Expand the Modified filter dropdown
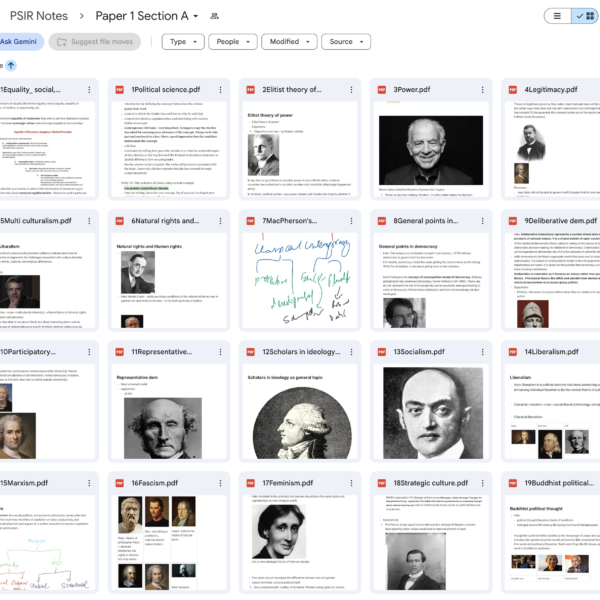The width and height of the screenshot is (600, 600). (289, 42)
